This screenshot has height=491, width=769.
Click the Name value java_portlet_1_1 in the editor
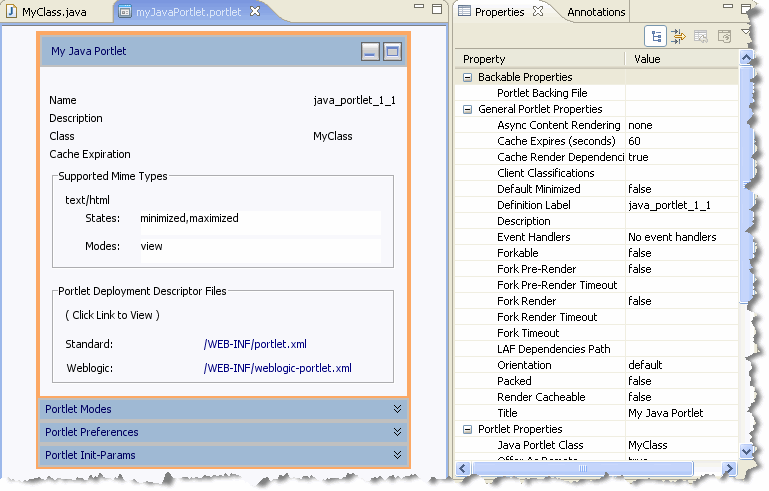(354, 100)
